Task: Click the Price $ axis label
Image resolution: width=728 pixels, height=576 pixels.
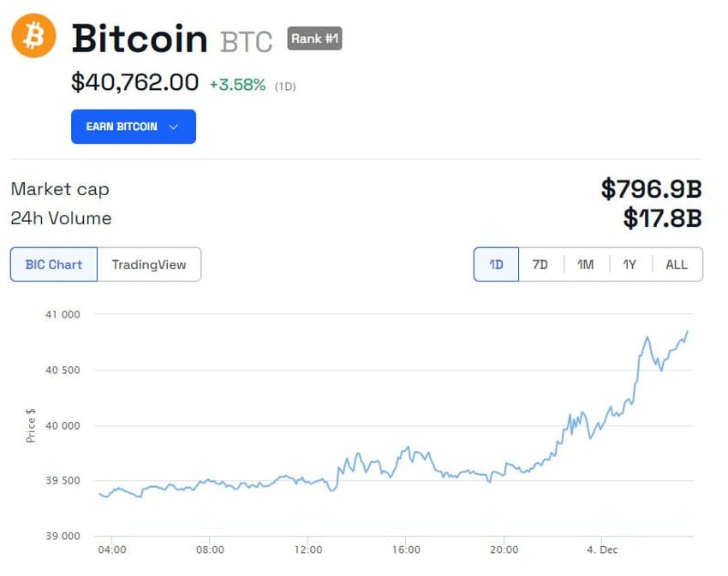Action: (31, 425)
